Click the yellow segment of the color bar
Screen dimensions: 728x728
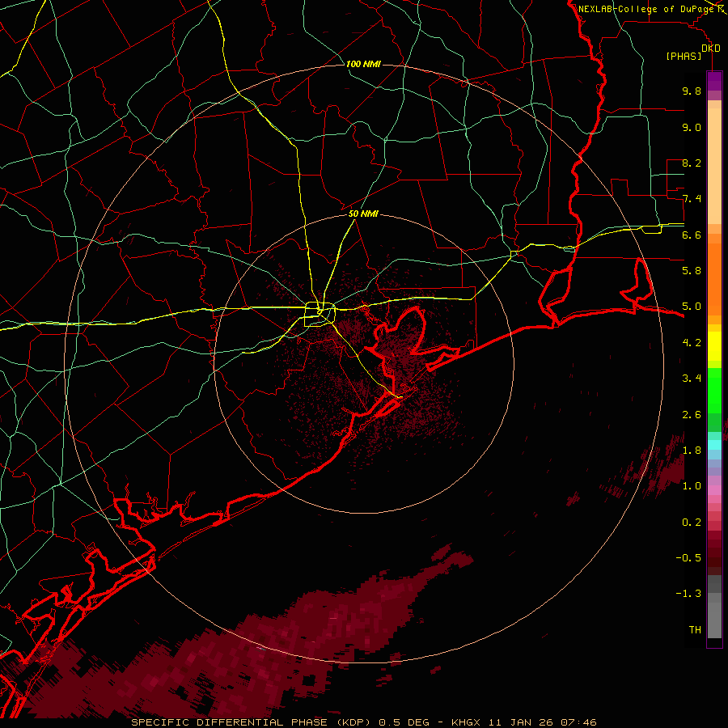point(714,346)
